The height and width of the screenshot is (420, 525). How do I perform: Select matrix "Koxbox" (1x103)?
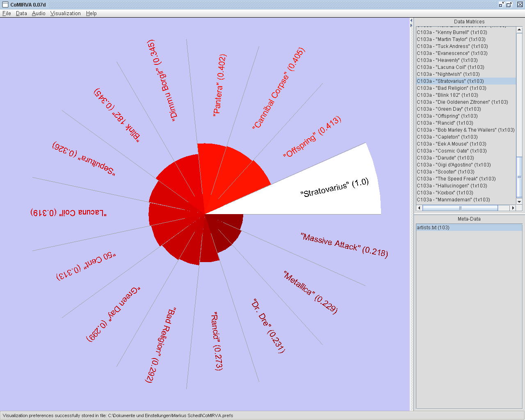(466, 193)
